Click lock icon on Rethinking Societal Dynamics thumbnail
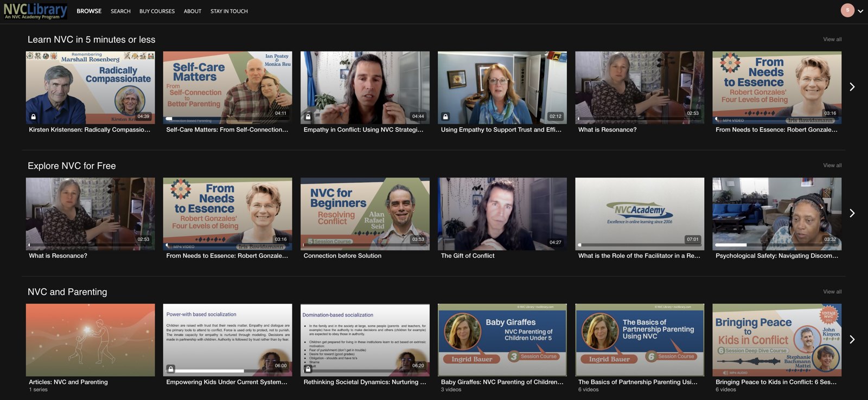The height and width of the screenshot is (400, 868). 308,369
